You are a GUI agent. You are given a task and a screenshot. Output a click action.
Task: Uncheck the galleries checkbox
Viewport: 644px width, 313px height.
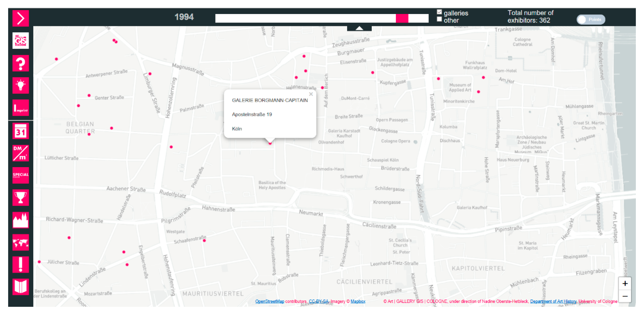439,12
